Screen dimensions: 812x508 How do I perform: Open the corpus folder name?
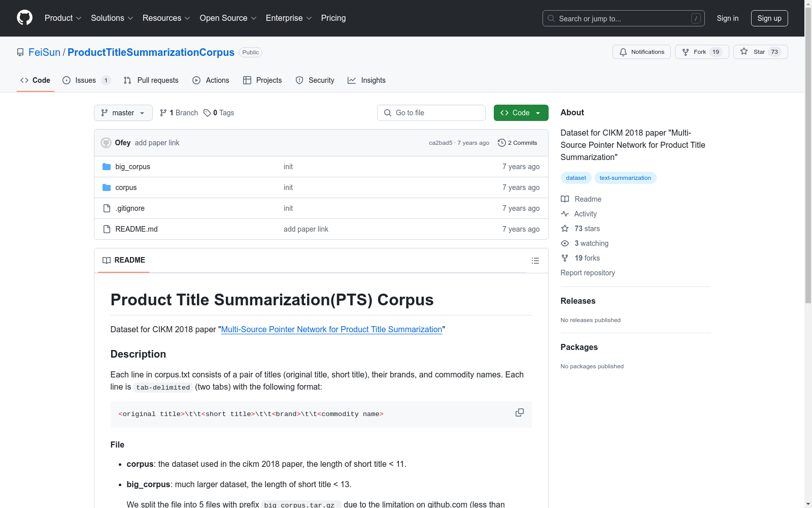[126, 187]
